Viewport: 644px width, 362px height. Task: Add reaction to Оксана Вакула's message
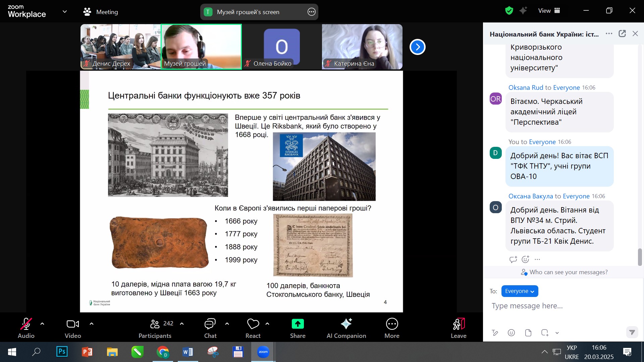pos(526,259)
